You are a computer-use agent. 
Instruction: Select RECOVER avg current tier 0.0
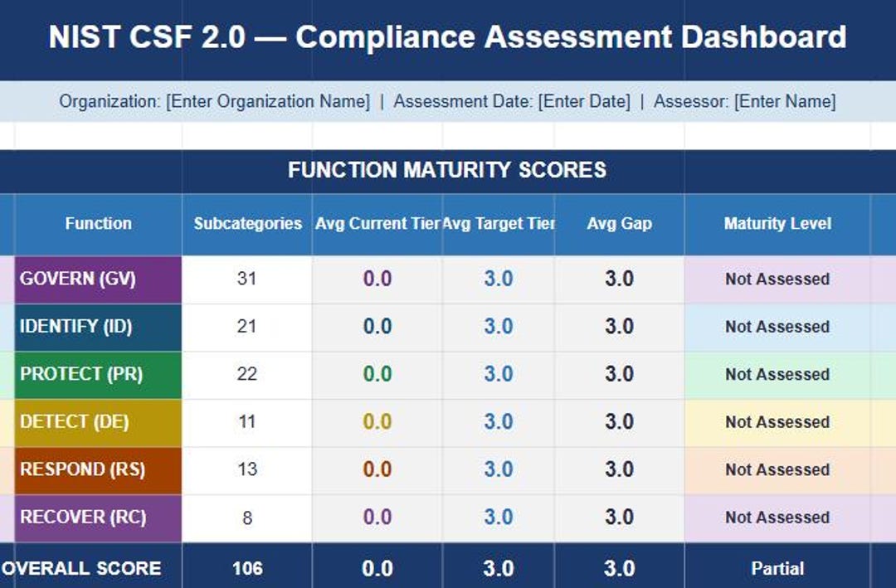[x=377, y=518]
